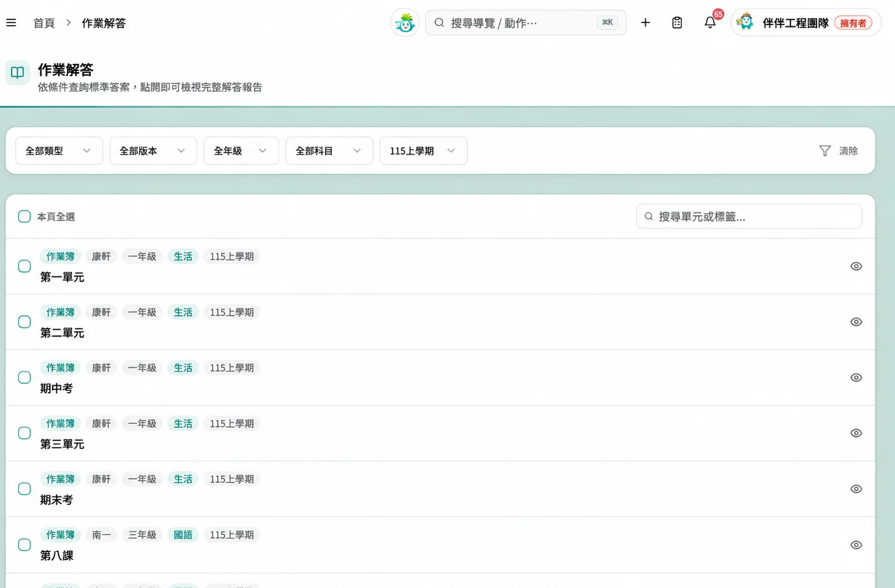
Task: Open notifications bell with 65 badge
Action: (710, 23)
